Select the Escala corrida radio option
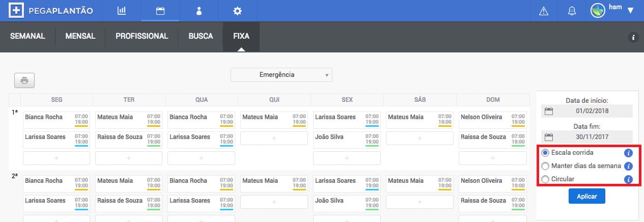 coord(545,153)
